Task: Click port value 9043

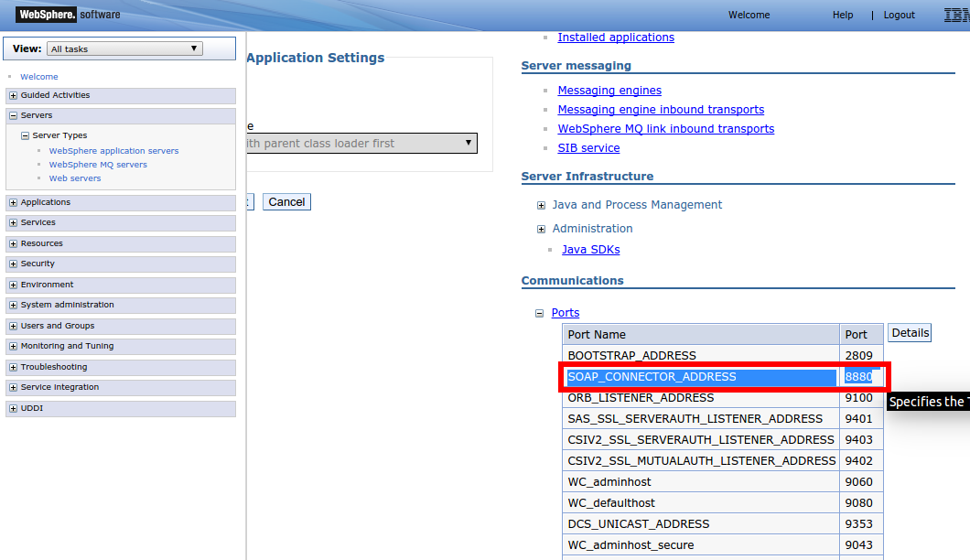Action: (858, 544)
